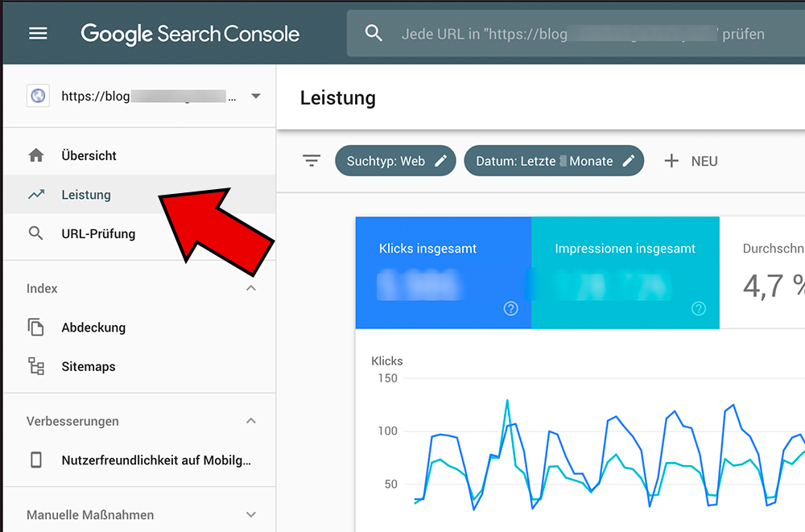Open Übersicht in the sidebar

click(x=89, y=155)
